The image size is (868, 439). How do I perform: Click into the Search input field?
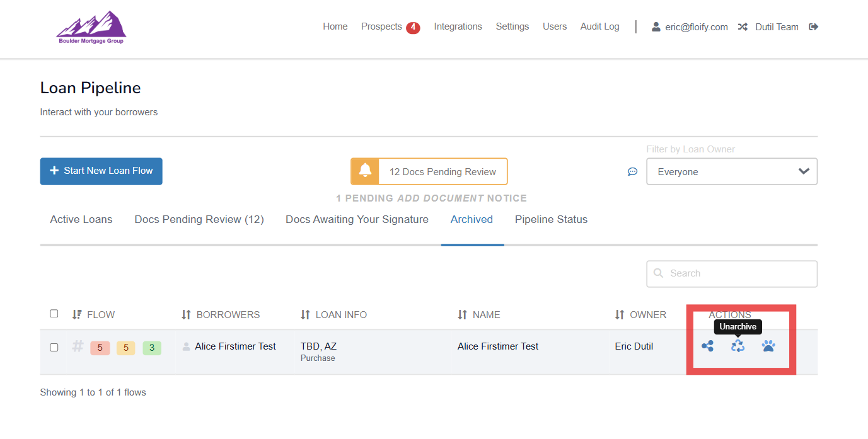738,273
